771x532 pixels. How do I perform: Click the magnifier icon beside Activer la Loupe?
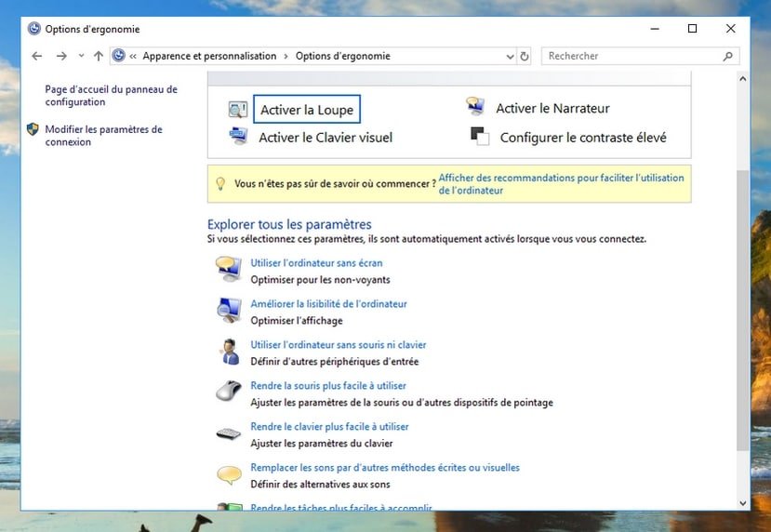click(238, 109)
